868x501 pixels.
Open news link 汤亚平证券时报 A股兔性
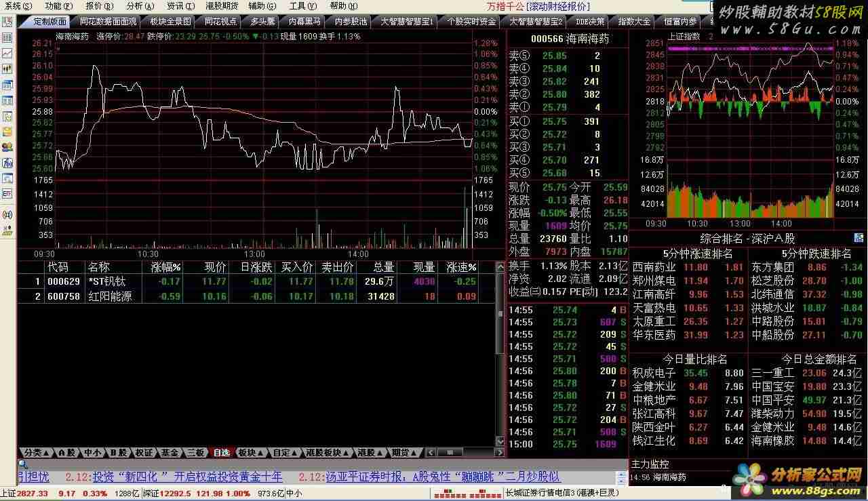click(x=442, y=477)
